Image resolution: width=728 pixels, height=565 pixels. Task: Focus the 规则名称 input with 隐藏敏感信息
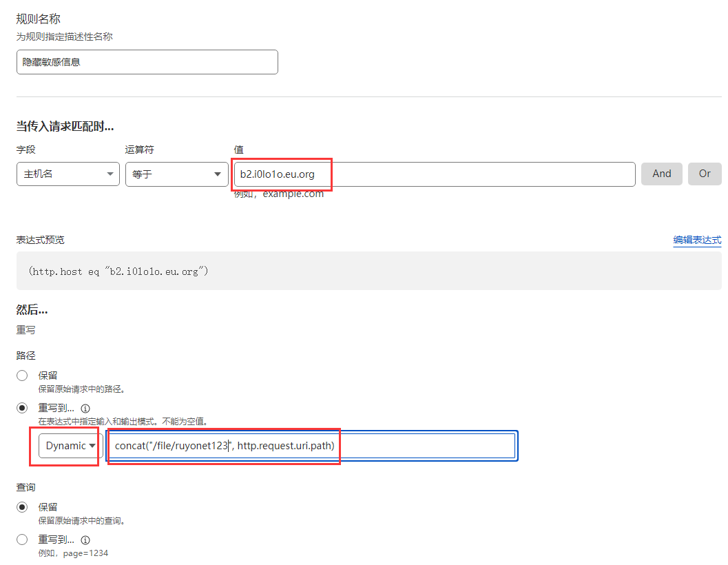click(x=147, y=62)
